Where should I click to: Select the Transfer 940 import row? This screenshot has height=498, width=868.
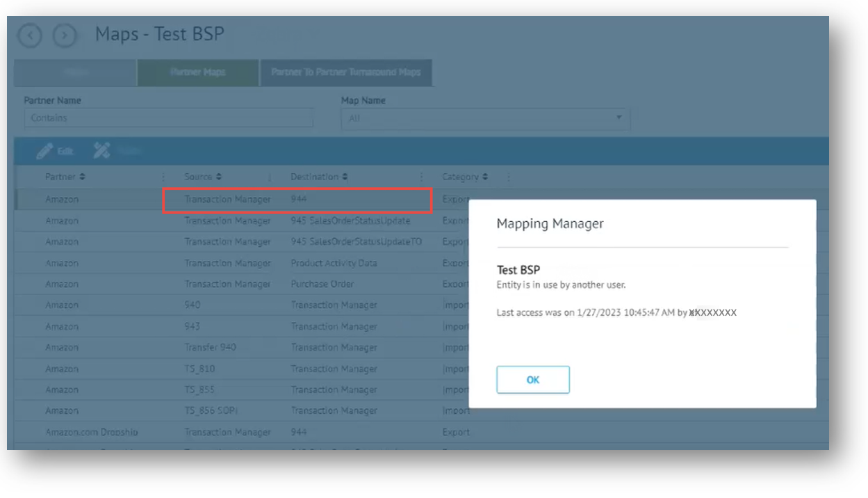tap(210, 347)
